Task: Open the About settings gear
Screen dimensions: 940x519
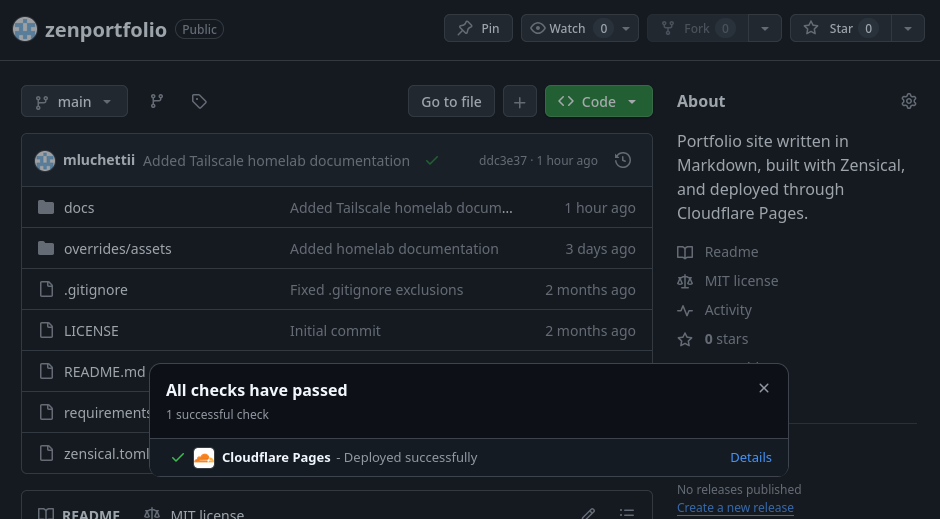Action: tap(908, 101)
